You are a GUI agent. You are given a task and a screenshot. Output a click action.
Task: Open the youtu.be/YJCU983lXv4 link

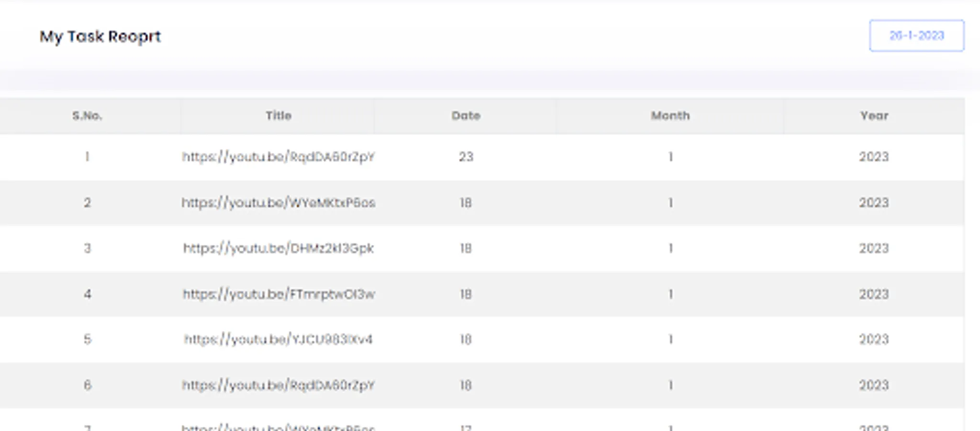coord(278,340)
